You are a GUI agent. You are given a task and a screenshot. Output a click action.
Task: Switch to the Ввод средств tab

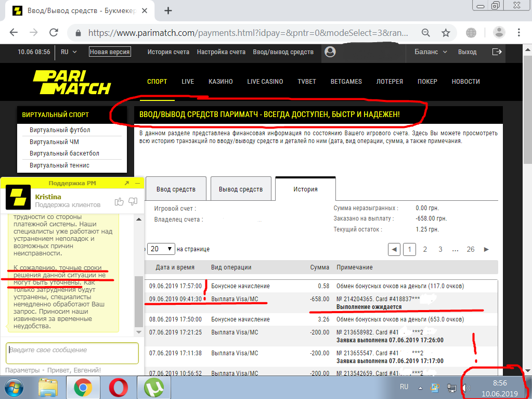click(176, 189)
